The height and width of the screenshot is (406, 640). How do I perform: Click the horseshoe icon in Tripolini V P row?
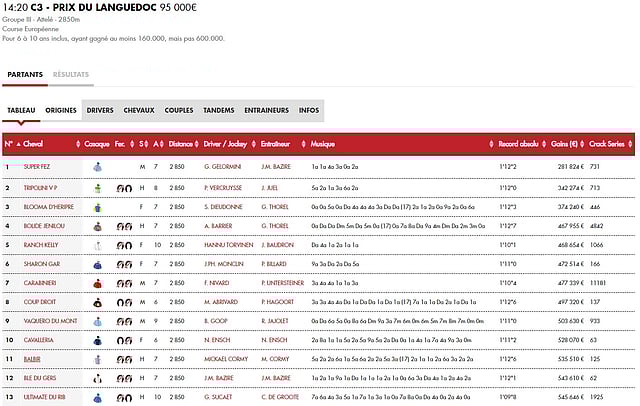click(x=123, y=187)
